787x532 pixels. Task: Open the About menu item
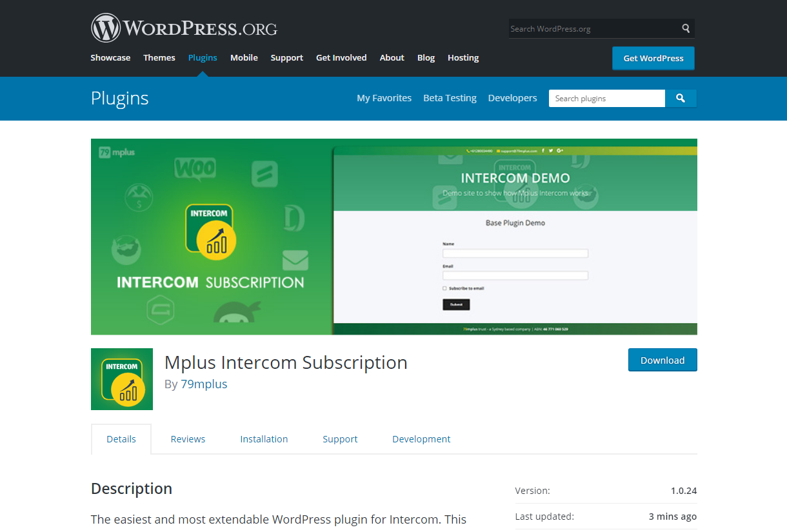click(392, 57)
